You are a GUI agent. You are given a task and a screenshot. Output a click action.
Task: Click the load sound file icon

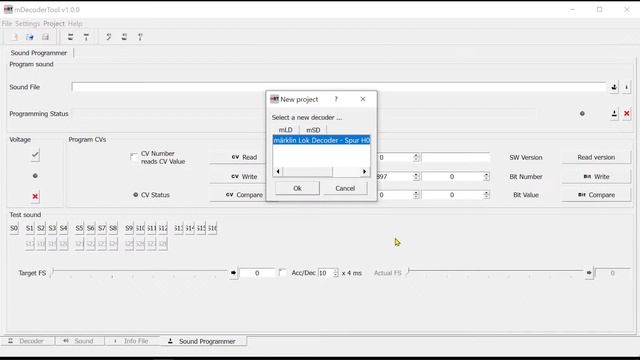click(614, 87)
